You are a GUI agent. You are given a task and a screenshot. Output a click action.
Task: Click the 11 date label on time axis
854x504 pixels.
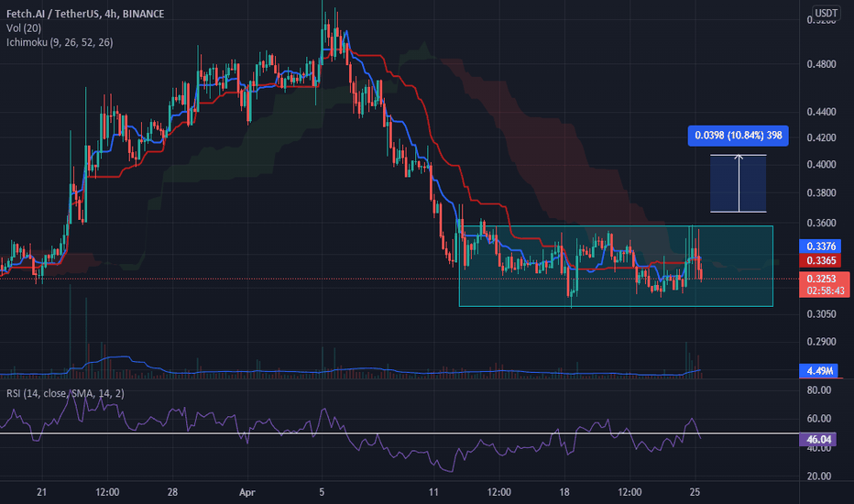pos(433,492)
